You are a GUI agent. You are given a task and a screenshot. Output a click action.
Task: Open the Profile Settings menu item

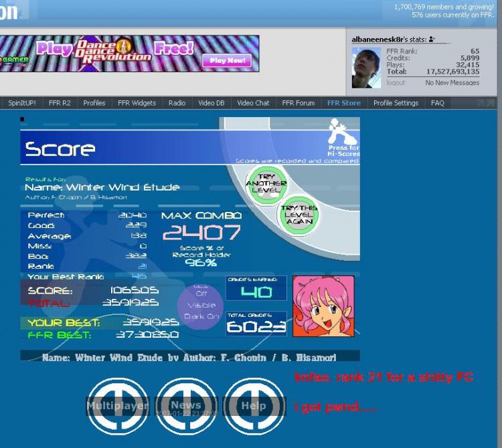(x=396, y=103)
